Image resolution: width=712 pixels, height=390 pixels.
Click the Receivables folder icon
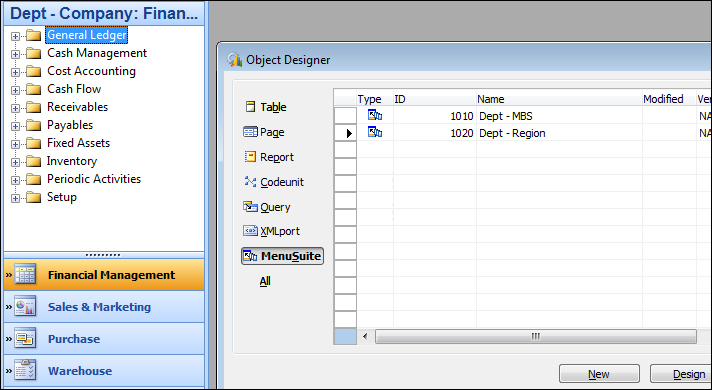click(x=34, y=108)
